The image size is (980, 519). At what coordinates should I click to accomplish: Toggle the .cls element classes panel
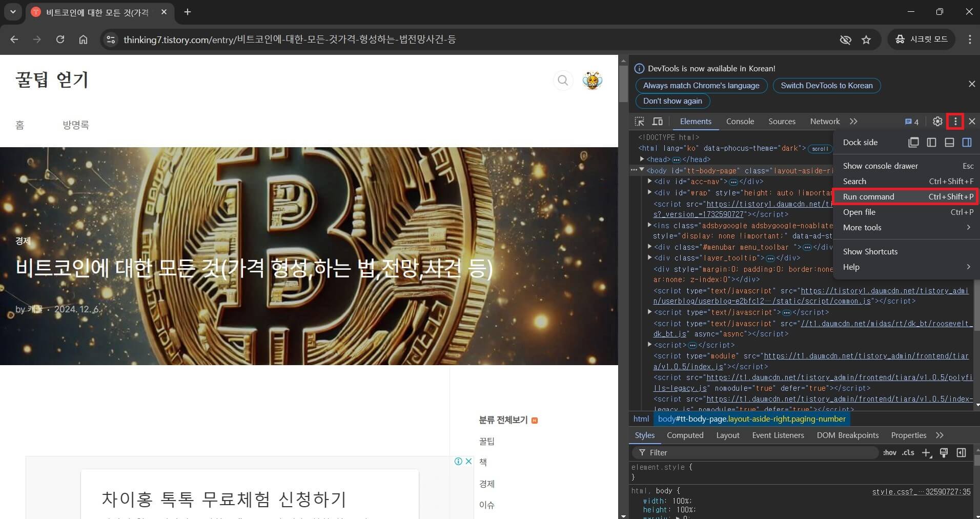click(908, 453)
